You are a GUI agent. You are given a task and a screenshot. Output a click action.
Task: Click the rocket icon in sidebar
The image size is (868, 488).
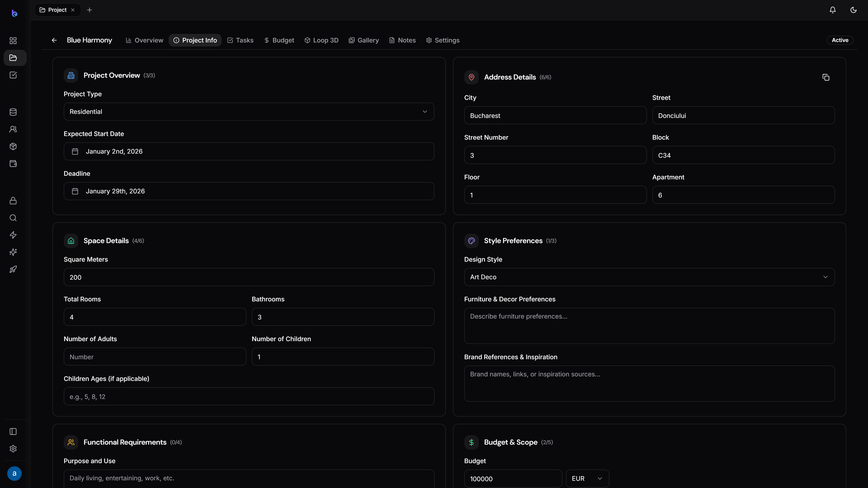(13, 270)
